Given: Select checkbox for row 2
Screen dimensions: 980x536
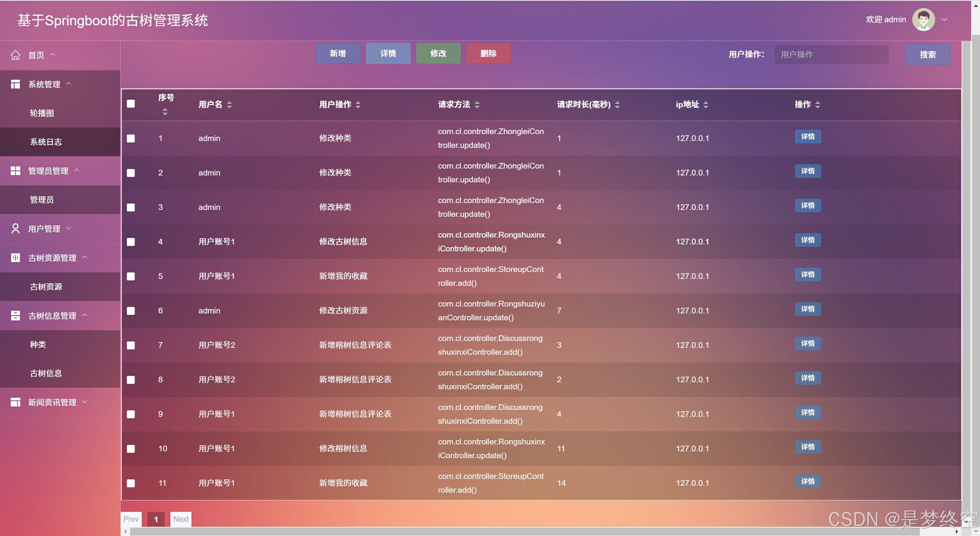Looking at the screenshot, I should click(x=131, y=173).
